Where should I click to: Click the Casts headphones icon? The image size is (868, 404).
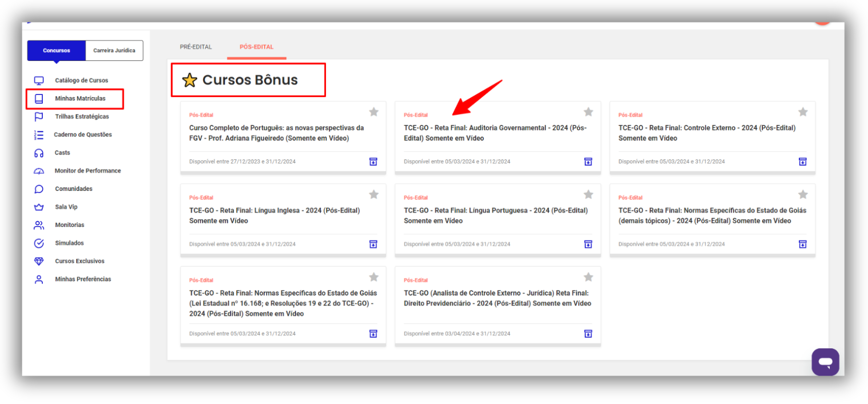click(39, 153)
